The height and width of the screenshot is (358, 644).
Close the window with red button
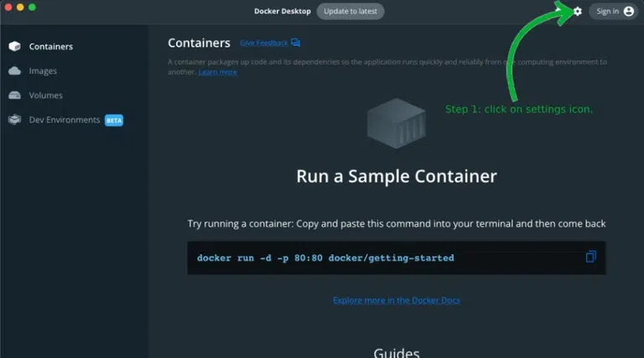(x=8, y=8)
